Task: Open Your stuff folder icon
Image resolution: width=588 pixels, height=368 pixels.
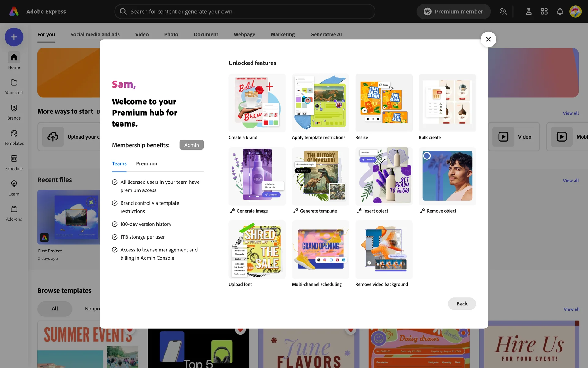Action: coord(14,83)
